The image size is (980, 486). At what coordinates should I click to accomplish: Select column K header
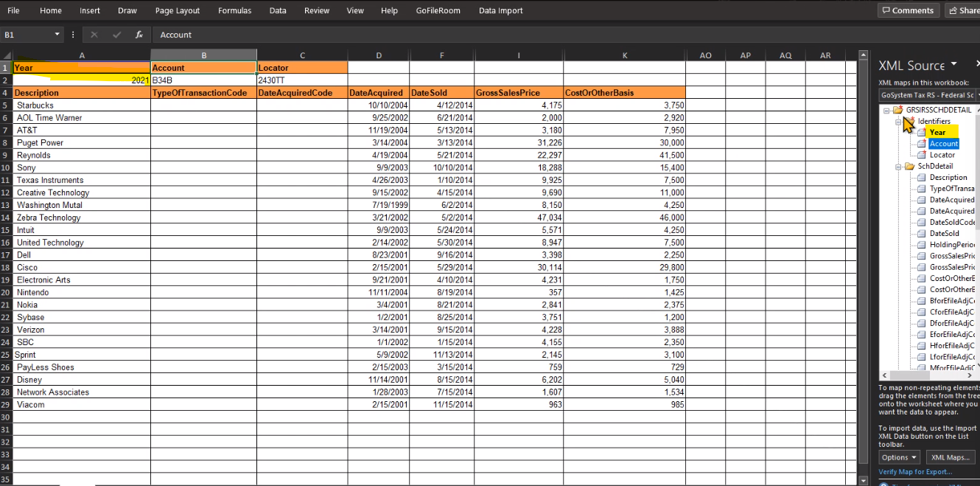(625, 55)
